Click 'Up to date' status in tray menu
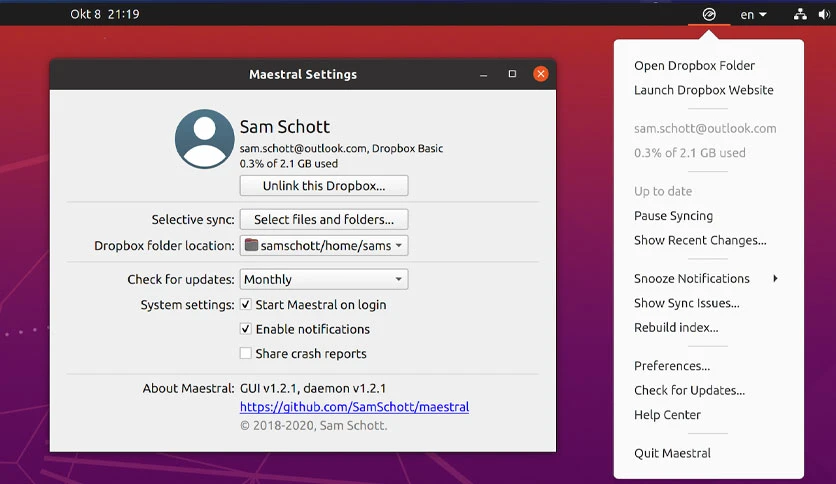 663,191
